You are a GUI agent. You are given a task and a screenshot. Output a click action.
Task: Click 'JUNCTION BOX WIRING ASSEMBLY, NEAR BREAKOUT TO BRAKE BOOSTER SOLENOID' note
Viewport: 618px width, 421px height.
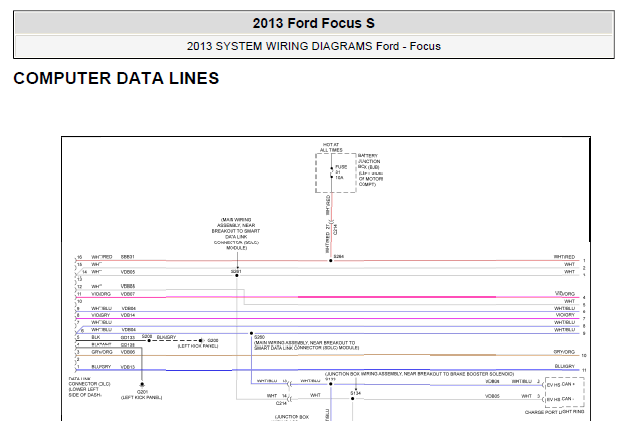[419, 374]
